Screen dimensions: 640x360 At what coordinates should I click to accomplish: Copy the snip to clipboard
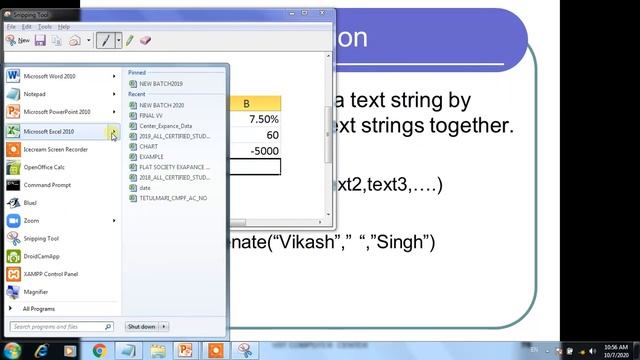click(x=57, y=40)
